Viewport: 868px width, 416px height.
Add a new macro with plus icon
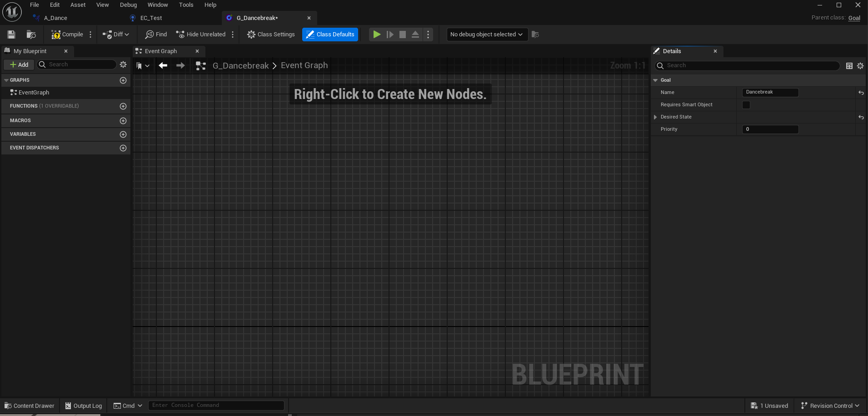pos(123,121)
